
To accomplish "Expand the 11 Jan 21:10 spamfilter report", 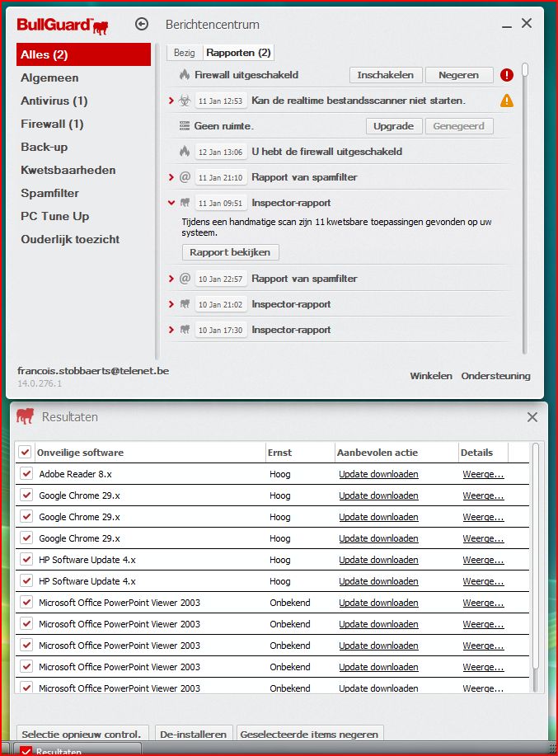I will [171, 177].
